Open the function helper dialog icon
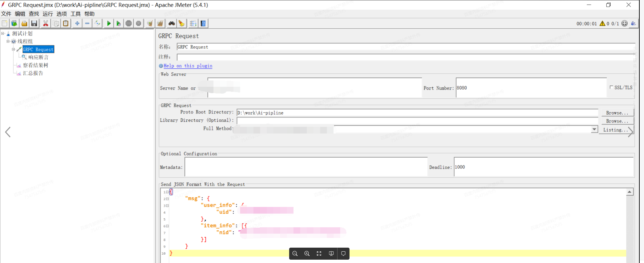The image size is (644, 263). [x=193, y=23]
